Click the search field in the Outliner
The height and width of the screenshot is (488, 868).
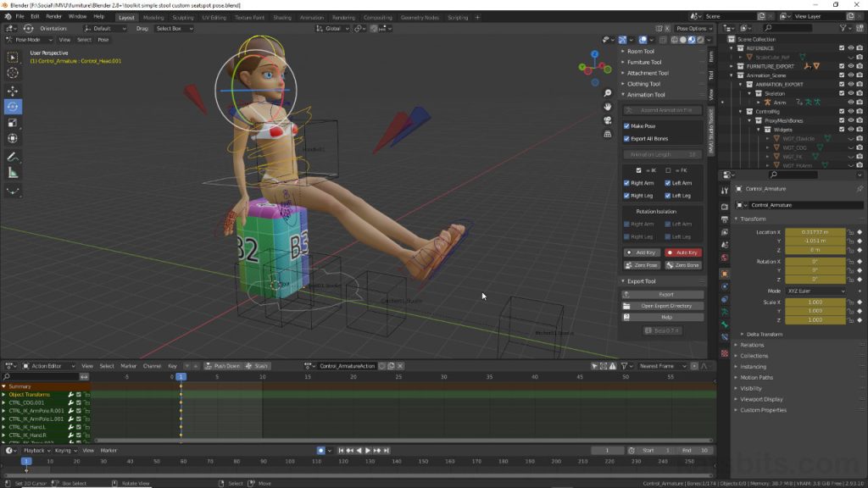tap(787, 28)
